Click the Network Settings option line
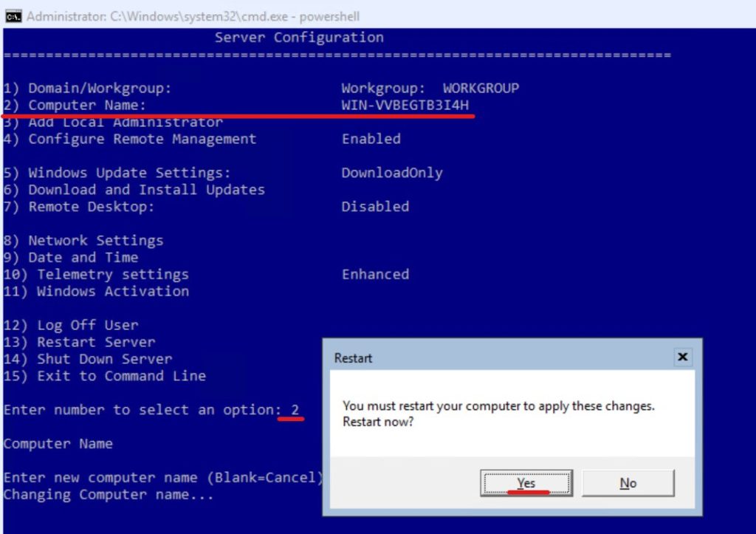The width and height of the screenshot is (756, 534). [x=83, y=241]
